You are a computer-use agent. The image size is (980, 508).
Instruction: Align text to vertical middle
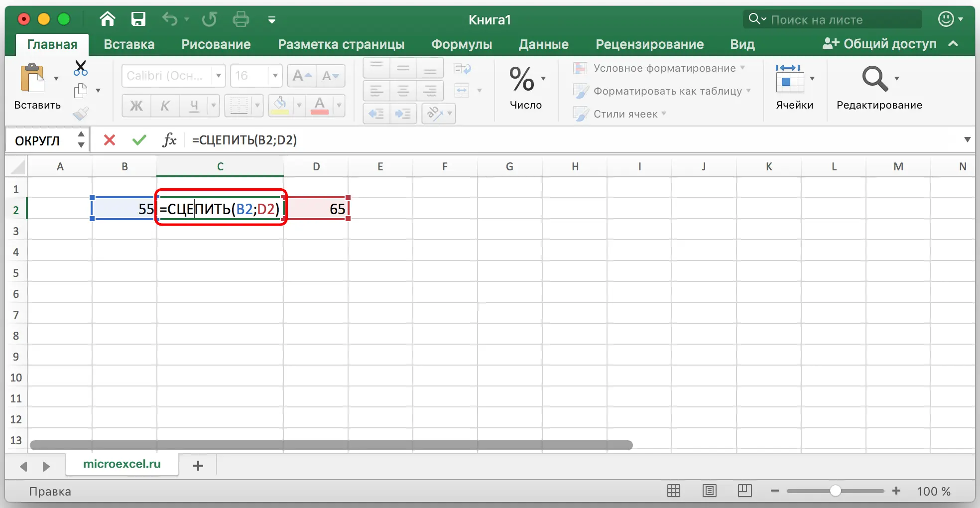(403, 68)
